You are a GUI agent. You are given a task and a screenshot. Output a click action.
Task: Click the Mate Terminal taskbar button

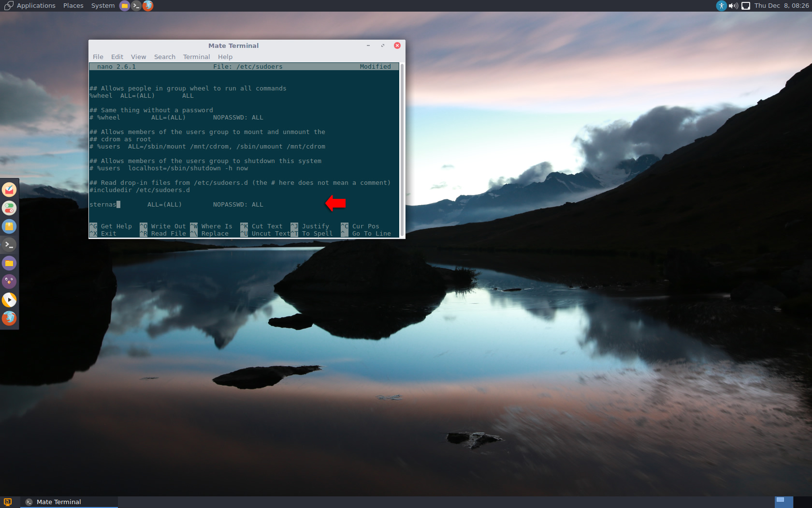69,502
